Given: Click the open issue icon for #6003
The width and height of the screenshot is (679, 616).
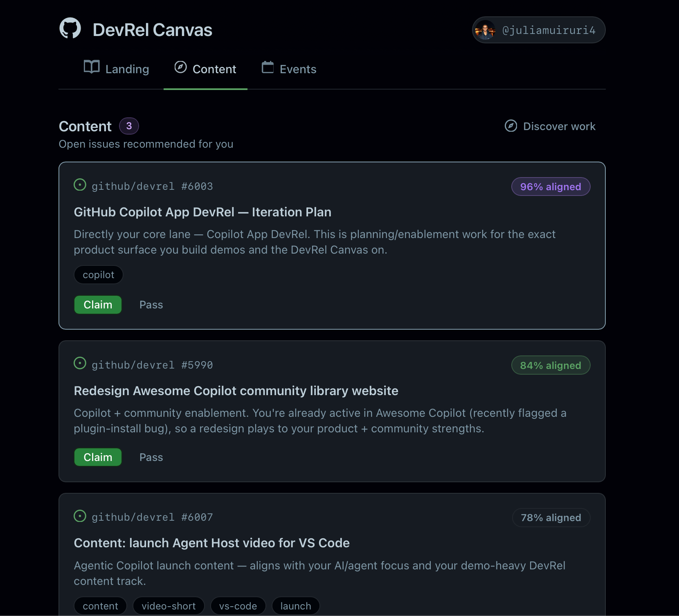Looking at the screenshot, I should (x=80, y=184).
